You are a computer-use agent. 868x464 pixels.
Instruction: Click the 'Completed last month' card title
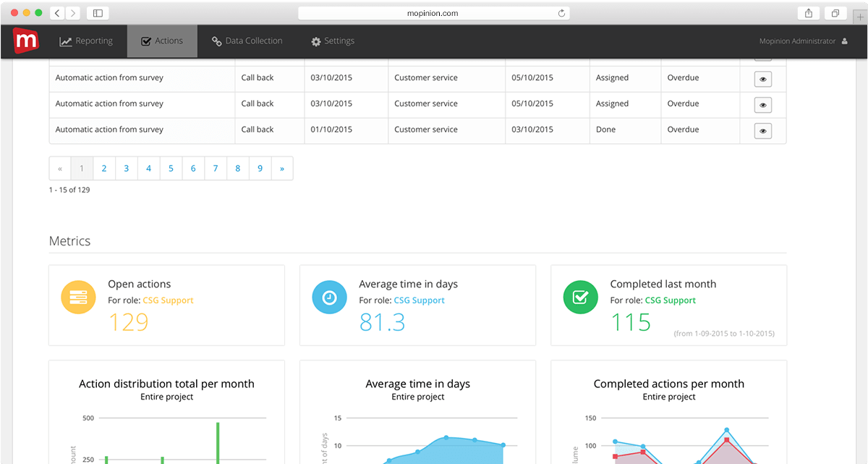point(663,284)
